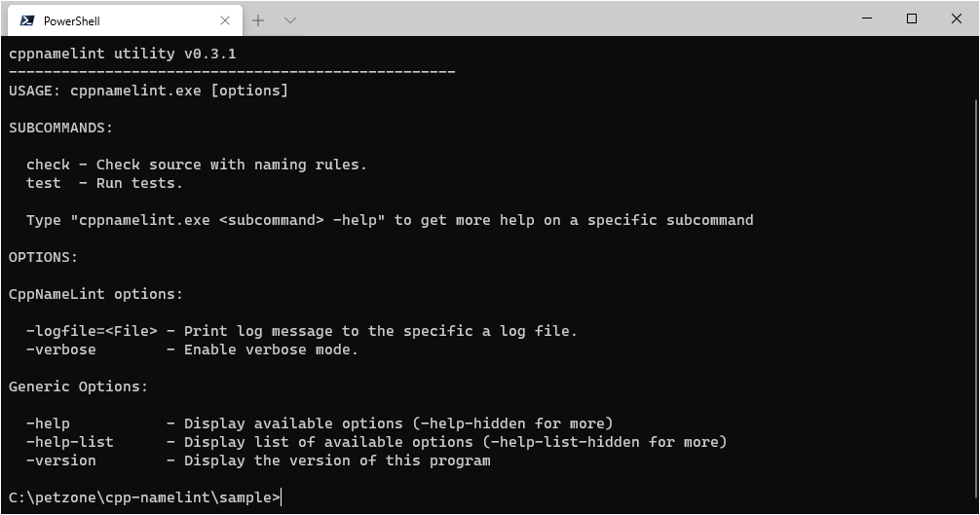The image size is (980, 515).
Task: Expand the new tab profile dropdown chevron
Action: coord(290,20)
